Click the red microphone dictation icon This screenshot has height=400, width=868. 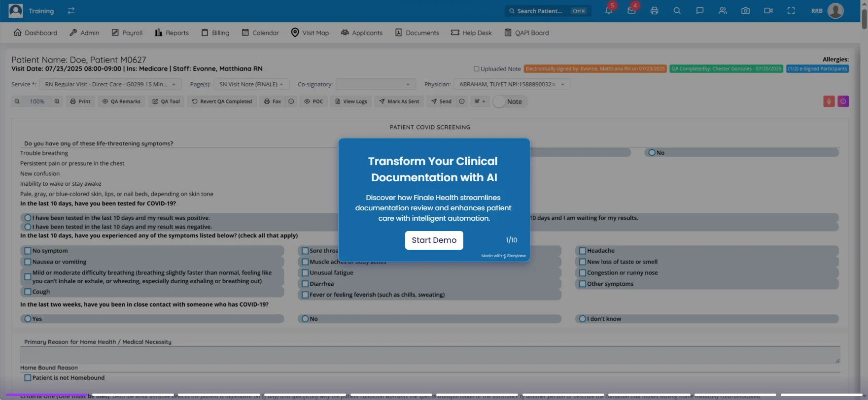[x=829, y=101]
